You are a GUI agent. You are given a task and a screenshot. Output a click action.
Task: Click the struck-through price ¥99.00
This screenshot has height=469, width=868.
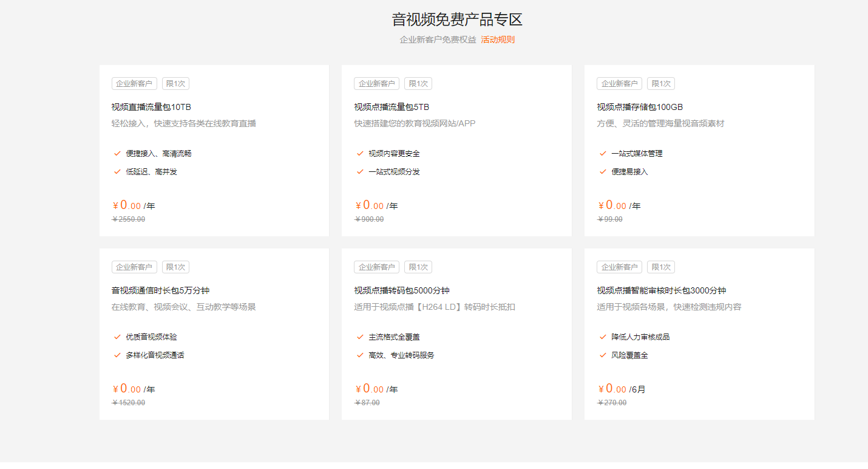click(610, 219)
